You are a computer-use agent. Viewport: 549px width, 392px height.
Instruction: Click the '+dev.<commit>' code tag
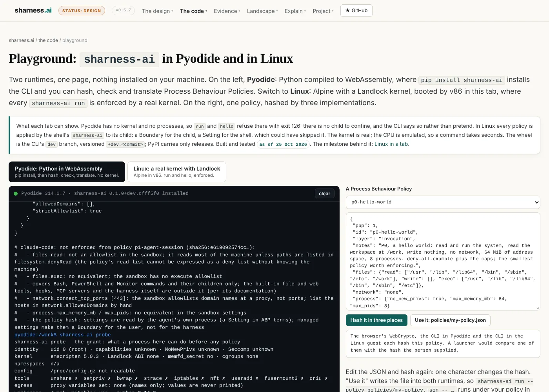tap(125, 144)
